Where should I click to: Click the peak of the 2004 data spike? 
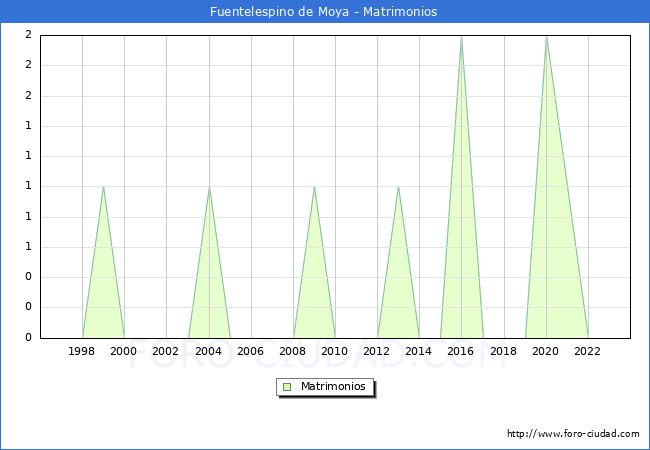209,187
